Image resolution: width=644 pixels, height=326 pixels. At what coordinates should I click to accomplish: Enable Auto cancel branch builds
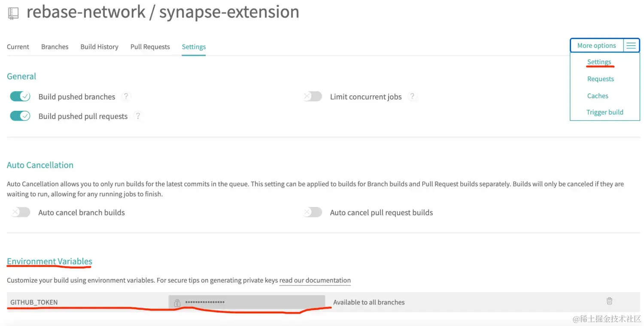(x=21, y=212)
